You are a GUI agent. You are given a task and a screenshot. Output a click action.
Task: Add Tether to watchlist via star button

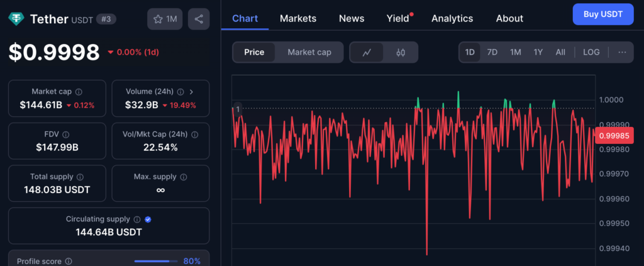[164, 19]
